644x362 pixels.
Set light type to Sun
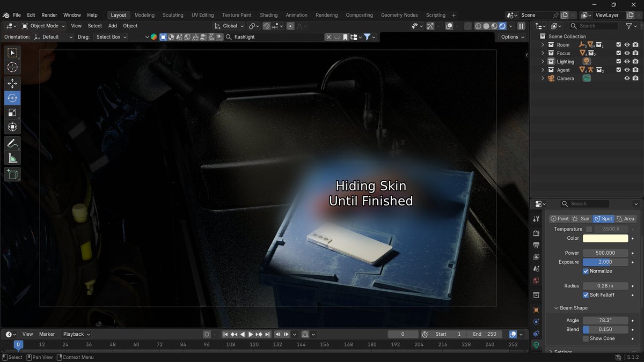tap(581, 219)
